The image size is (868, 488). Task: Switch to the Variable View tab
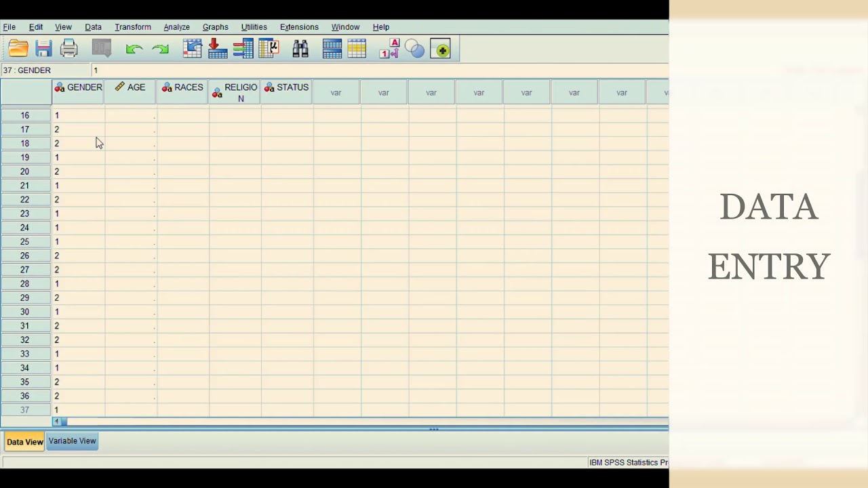pos(73,441)
